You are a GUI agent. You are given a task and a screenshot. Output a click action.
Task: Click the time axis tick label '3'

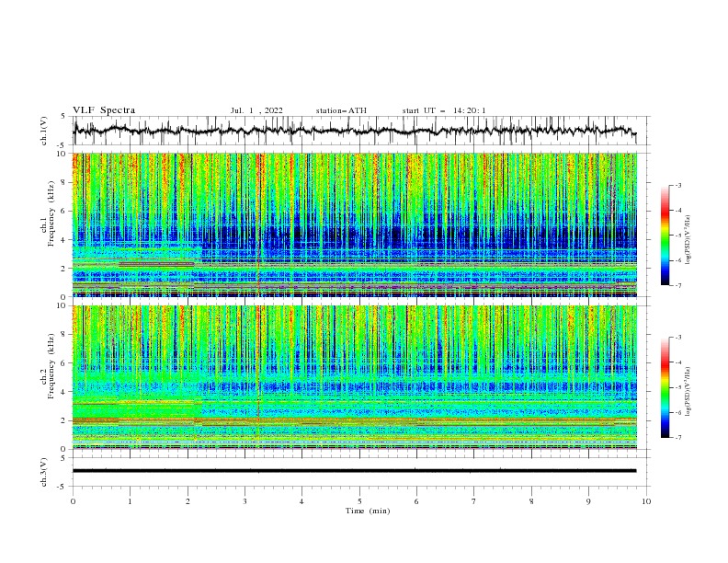245,501
